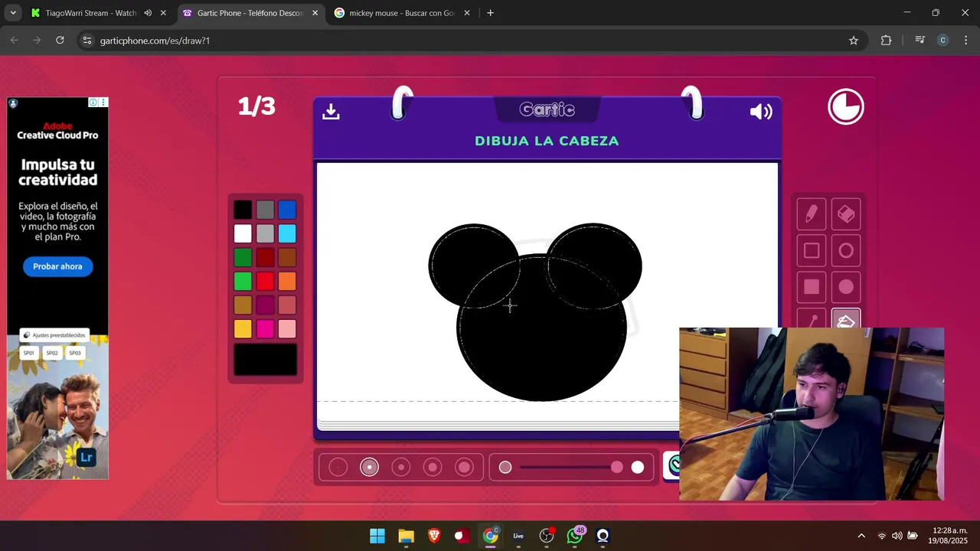
Task: Open the large current-color black box
Action: coord(265,360)
